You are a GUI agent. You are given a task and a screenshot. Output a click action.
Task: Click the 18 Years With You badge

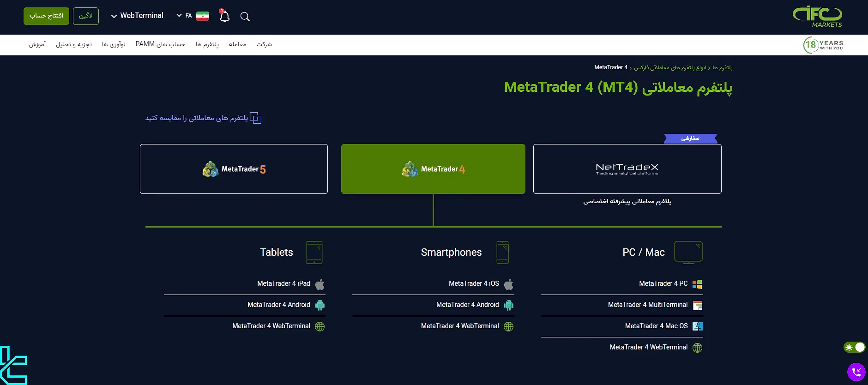click(x=823, y=45)
